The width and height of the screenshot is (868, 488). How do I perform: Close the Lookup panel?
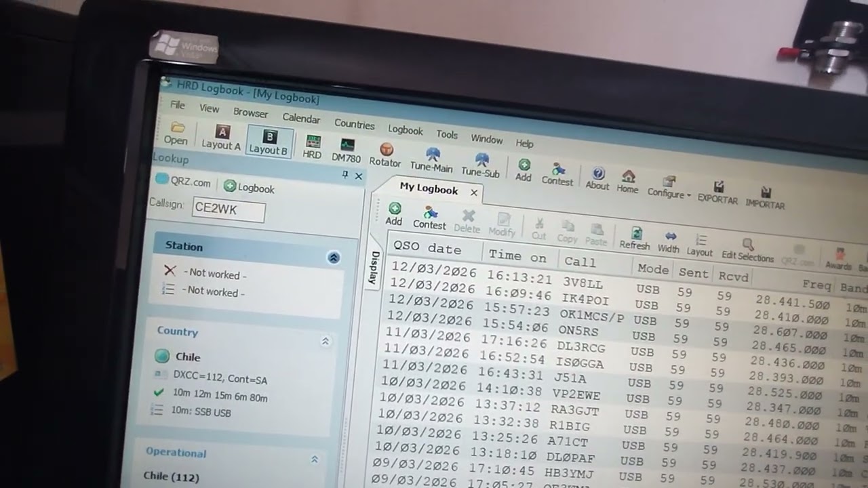[x=359, y=176]
